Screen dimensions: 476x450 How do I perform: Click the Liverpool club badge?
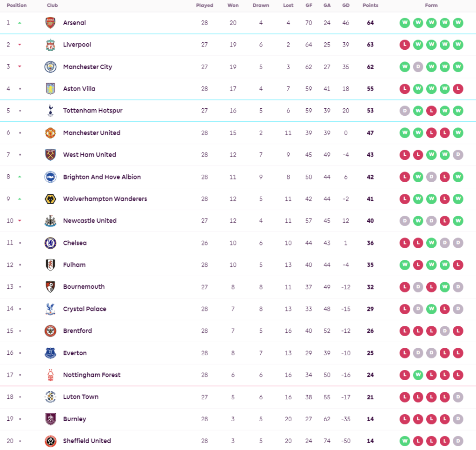(x=50, y=45)
